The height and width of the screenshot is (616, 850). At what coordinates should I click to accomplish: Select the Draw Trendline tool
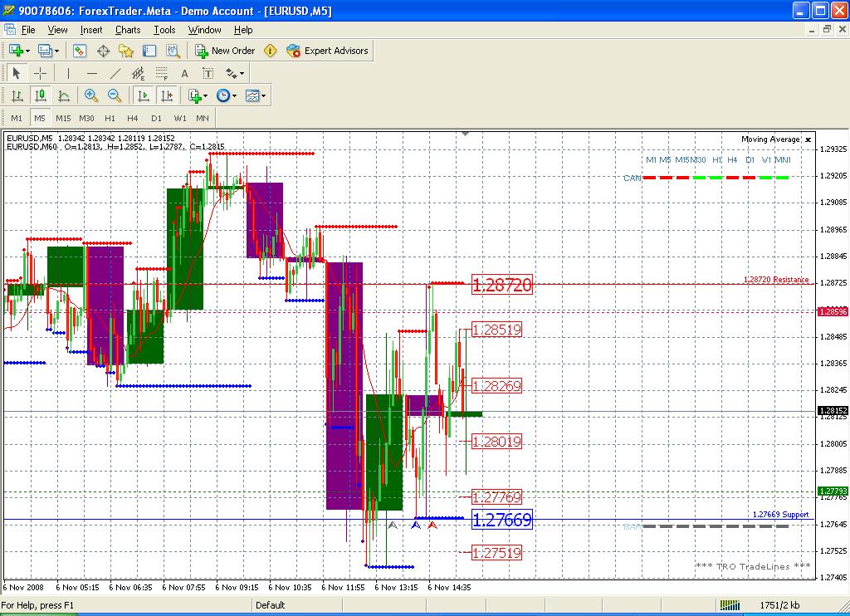click(x=115, y=73)
